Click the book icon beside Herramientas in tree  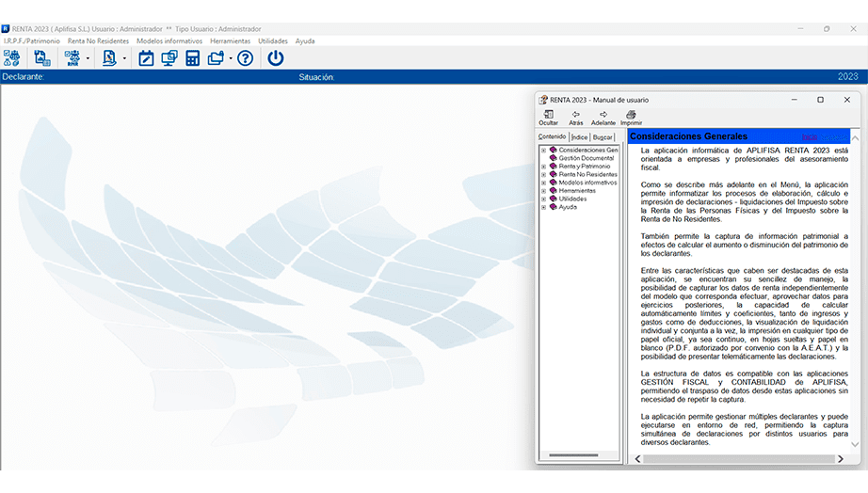[x=553, y=190]
